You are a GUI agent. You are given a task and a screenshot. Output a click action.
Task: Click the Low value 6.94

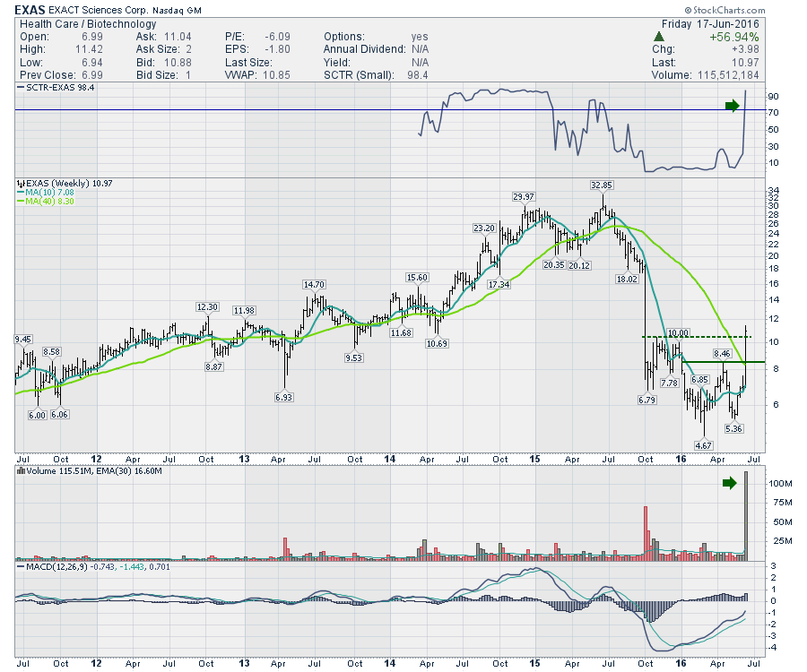(92, 62)
